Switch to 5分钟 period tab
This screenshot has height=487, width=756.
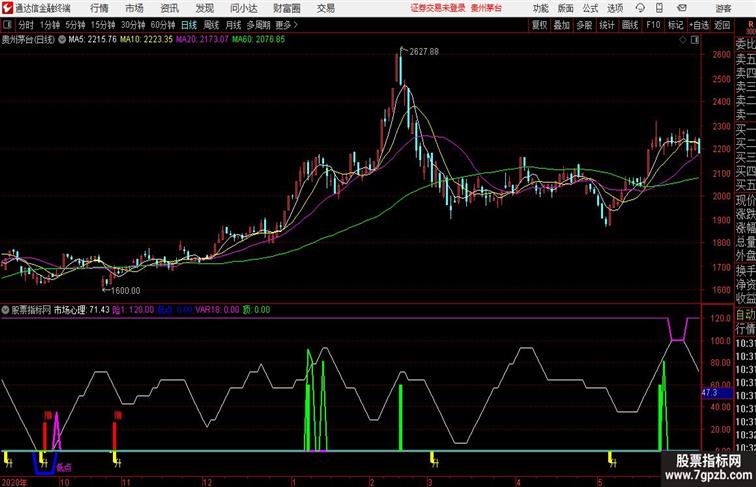(75, 25)
